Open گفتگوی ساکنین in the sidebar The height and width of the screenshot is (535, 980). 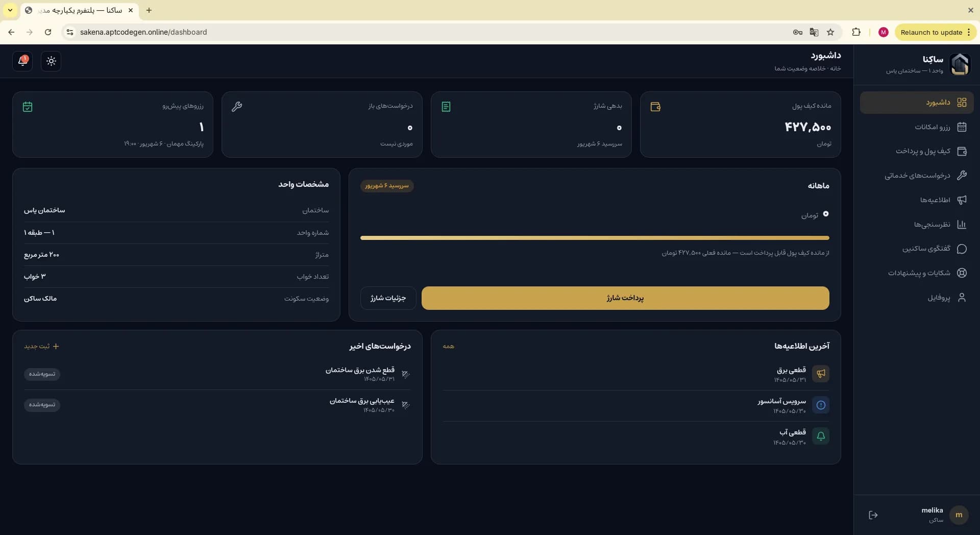pyautogui.click(x=917, y=249)
